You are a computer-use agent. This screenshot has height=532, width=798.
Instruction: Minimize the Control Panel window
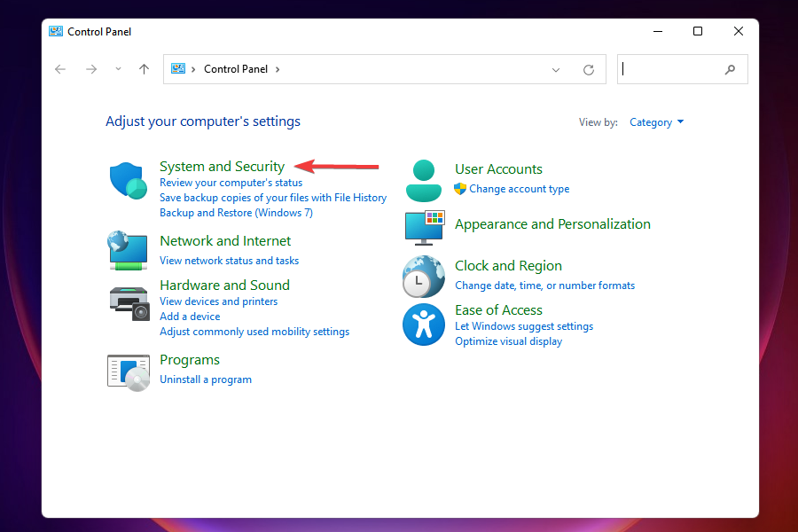[x=658, y=32]
